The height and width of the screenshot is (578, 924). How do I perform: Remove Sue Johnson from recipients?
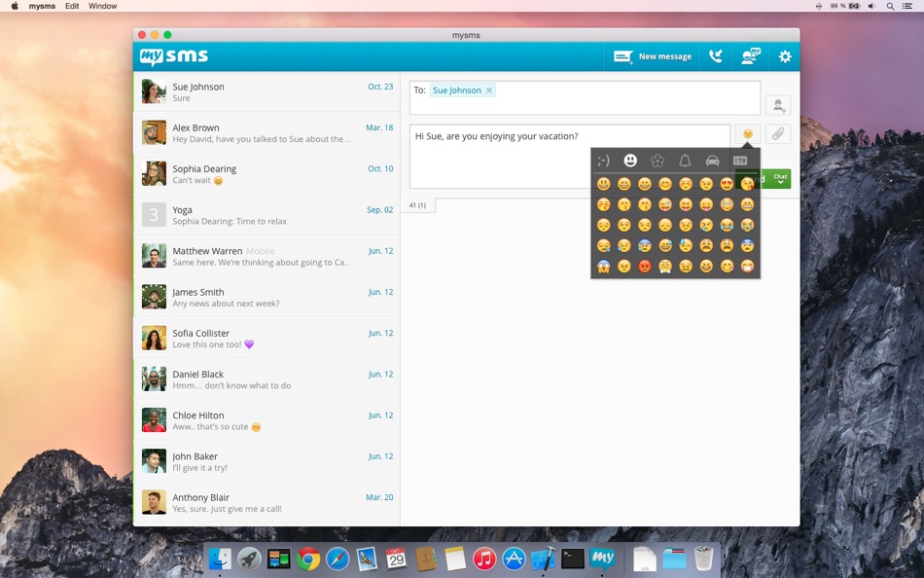pos(488,90)
